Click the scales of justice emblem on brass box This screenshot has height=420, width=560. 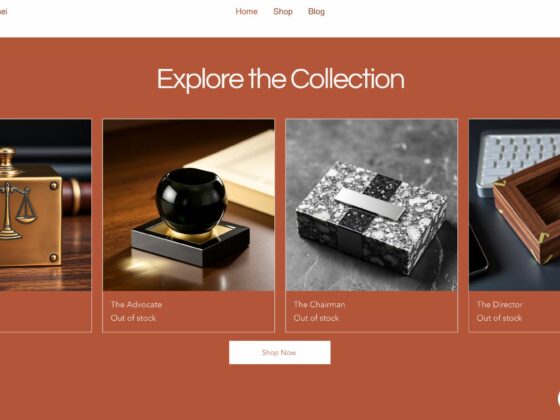click(17, 211)
